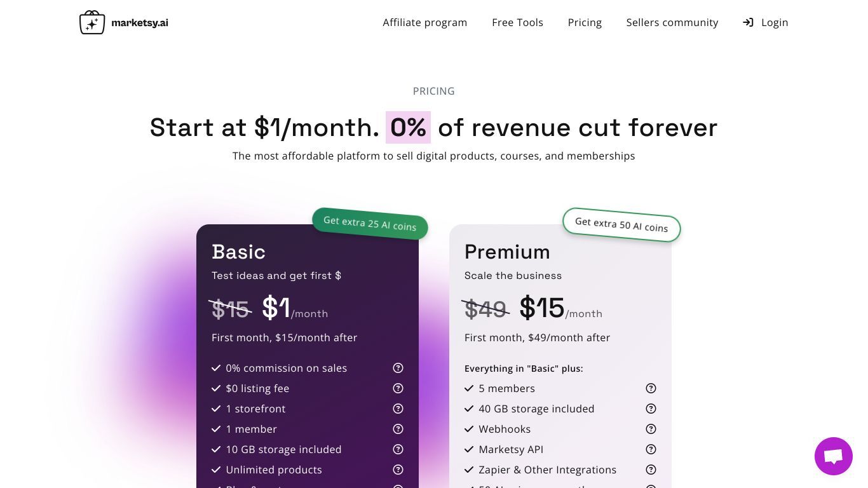The image size is (868, 488).
Task: Show help for 0% commission on sales
Action: tap(398, 368)
